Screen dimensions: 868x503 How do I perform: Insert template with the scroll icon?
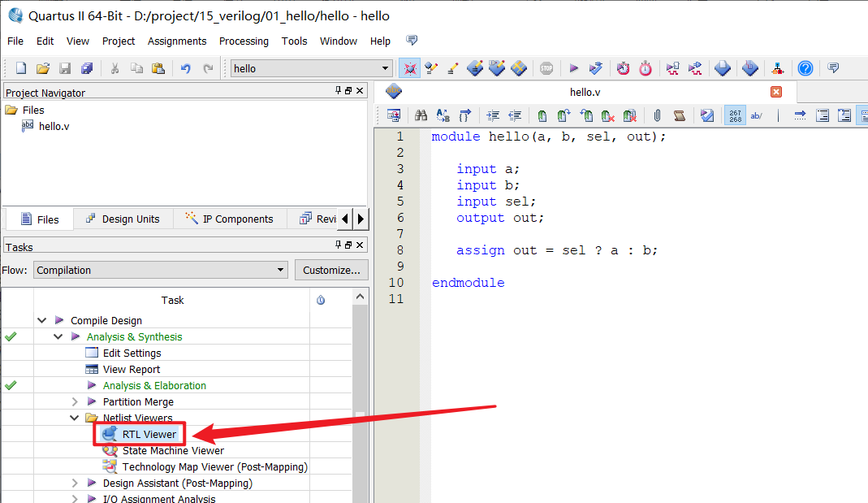[x=680, y=115]
